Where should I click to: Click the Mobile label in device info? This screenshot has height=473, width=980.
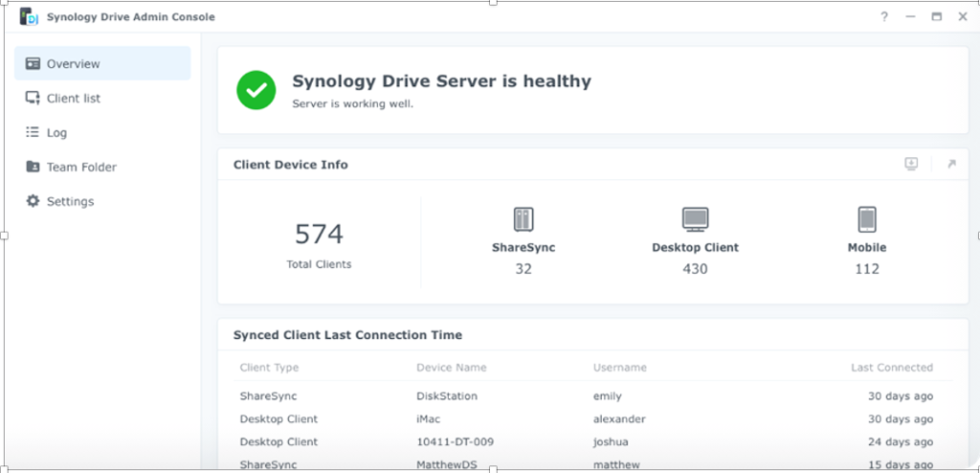click(867, 248)
